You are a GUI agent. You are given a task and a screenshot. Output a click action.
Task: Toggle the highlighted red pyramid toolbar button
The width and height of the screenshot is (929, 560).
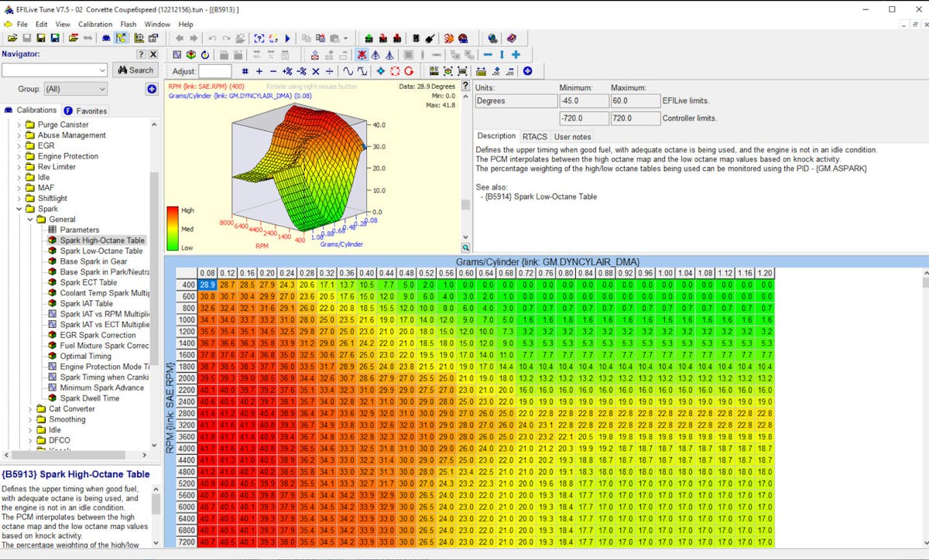click(x=362, y=54)
